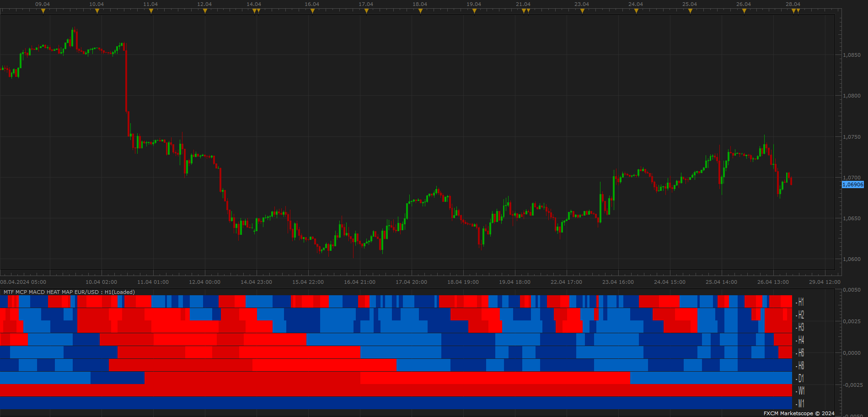Click the day marker triangle under 16.04

click(x=312, y=11)
